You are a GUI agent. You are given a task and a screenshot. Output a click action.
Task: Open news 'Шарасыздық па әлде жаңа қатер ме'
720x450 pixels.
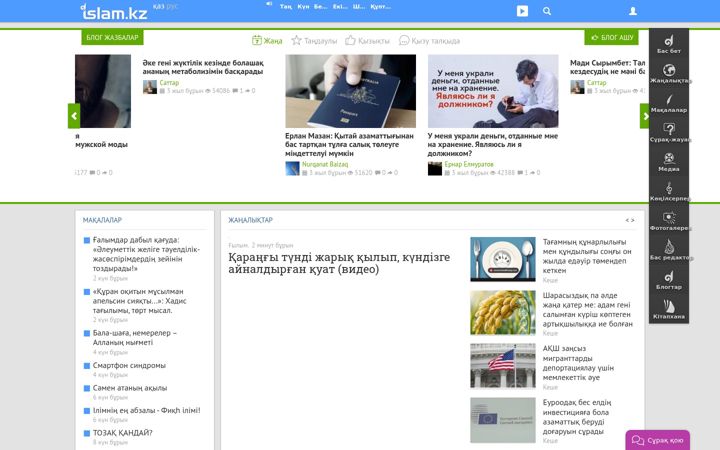(588, 309)
